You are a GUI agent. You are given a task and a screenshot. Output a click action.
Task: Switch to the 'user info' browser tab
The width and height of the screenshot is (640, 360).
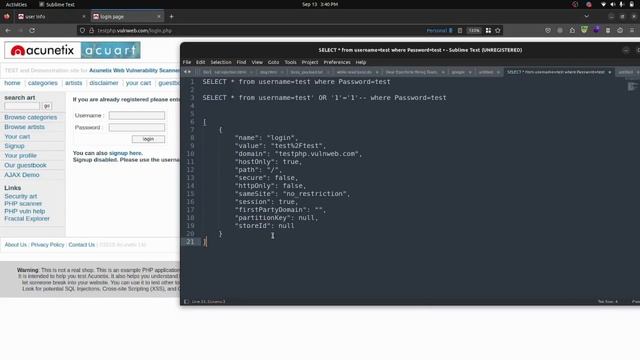50,16
